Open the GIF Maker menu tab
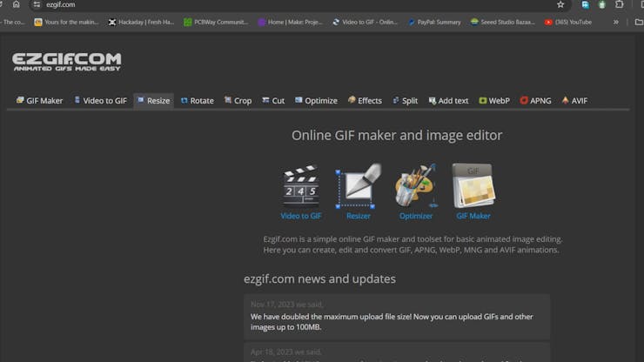 [x=39, y=101]
